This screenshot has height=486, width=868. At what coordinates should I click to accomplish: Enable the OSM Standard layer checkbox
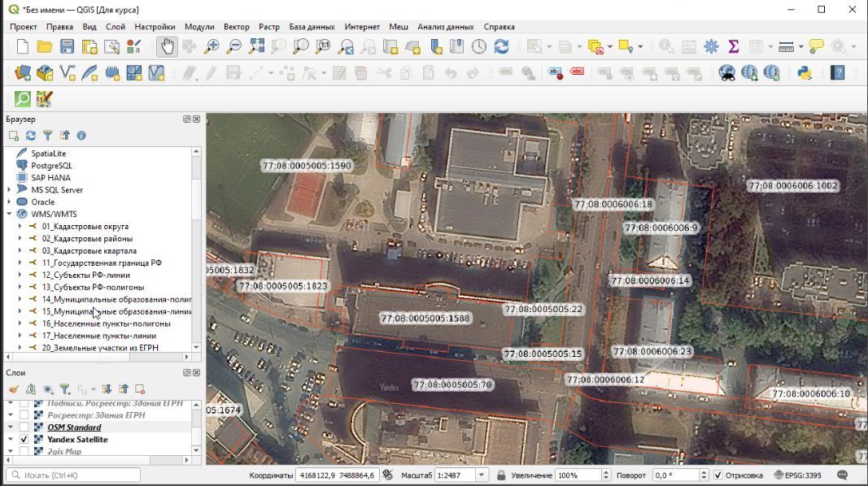point(24,427)
